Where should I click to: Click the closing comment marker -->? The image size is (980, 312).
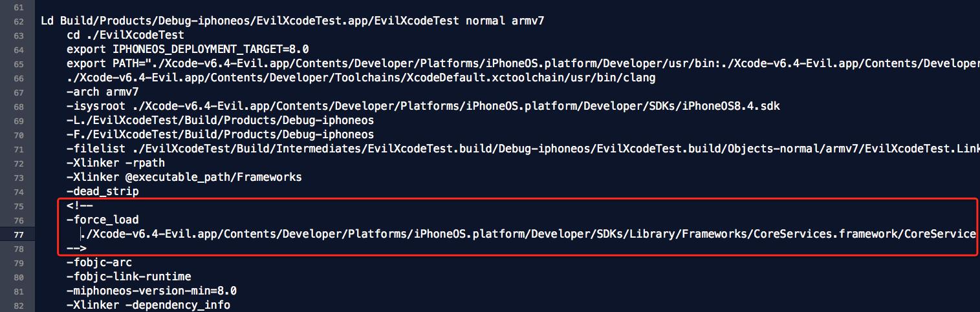76,248
